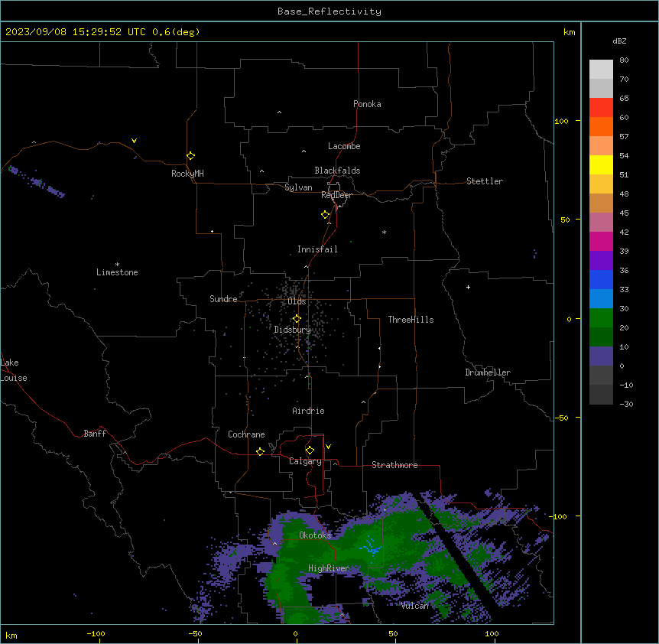Screen dimensions: 659x644
Task: Select the yellow diamond marker between Olds and Didsbury
Action: pyautogui.click(x=297, y=319)
